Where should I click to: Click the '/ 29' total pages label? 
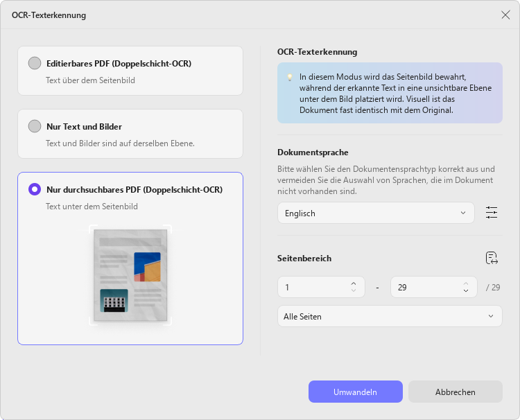click(x=493, y=288)
